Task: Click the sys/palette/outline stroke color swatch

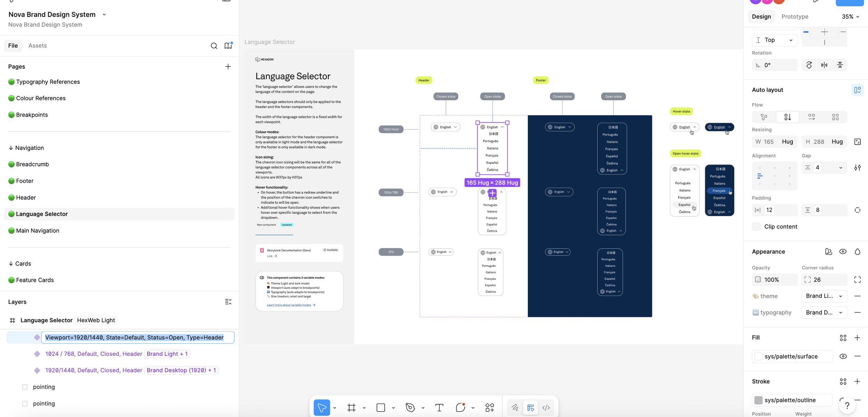Action: click(x=758, y=400)
